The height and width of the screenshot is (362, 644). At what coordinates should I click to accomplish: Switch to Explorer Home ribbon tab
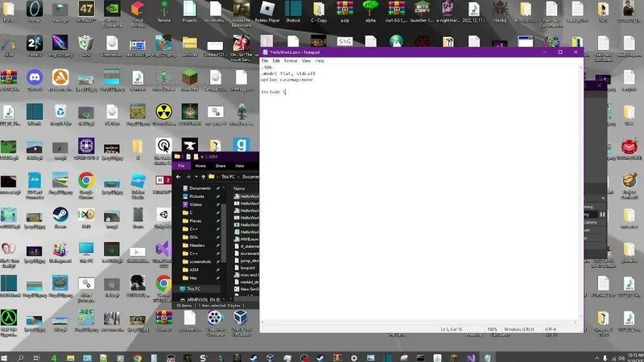[x=200, y=166]
